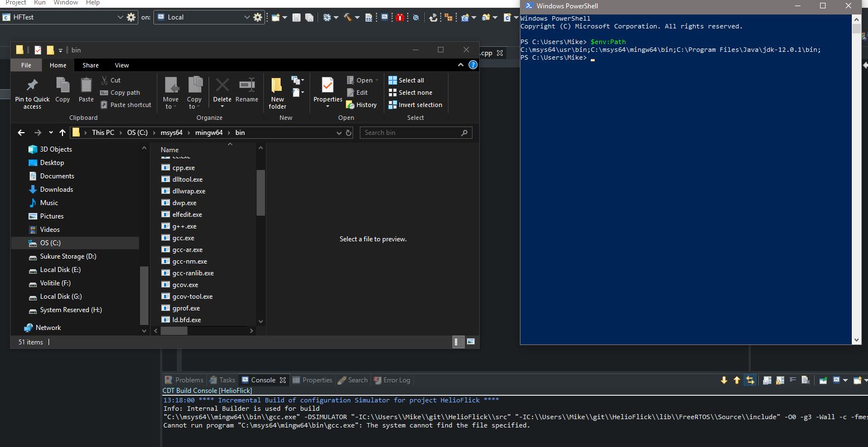Click the red gift box toolbar icon
868x447 pixels.
point(400,18)
